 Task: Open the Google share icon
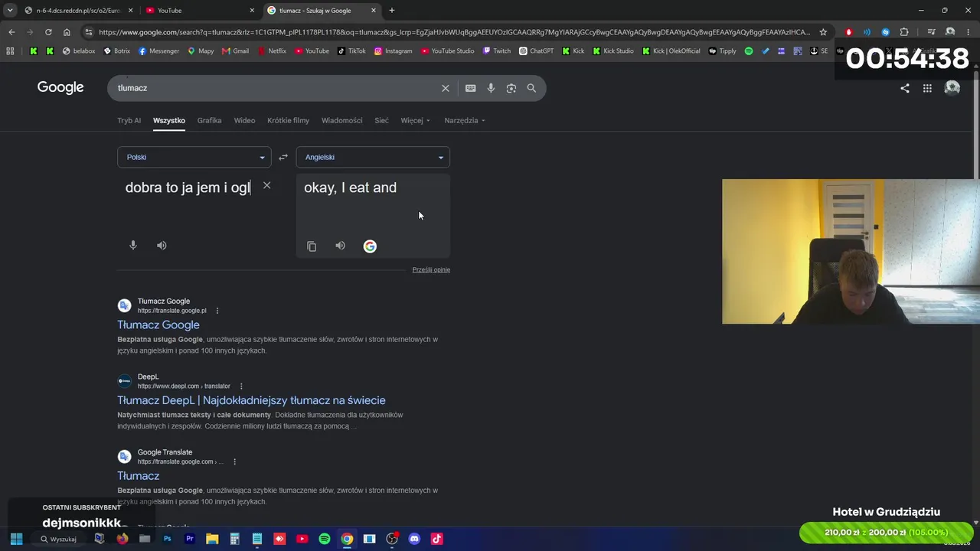[905, 88]
